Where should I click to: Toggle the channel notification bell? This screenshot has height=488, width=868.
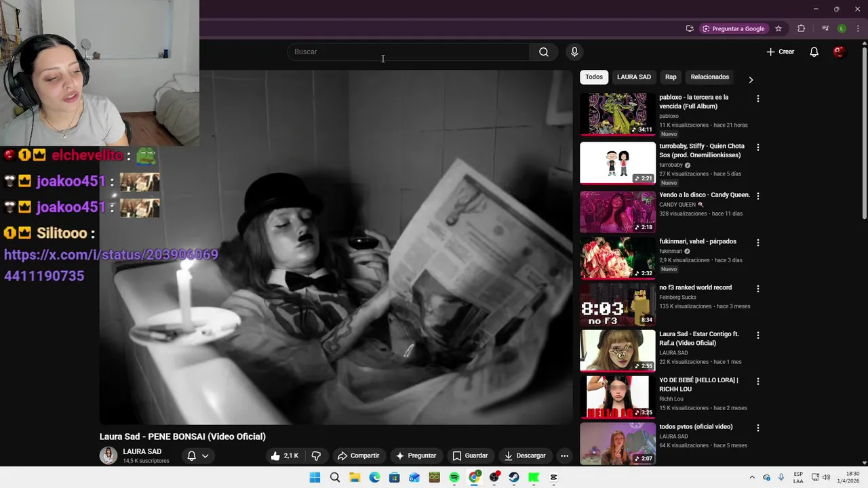[x=191, y=455]
